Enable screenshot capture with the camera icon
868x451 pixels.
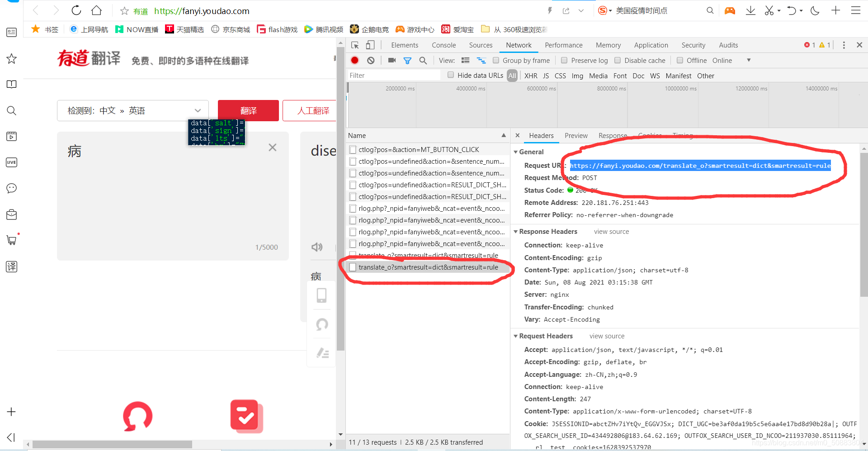pyautogui.click(x=392, y=60)
